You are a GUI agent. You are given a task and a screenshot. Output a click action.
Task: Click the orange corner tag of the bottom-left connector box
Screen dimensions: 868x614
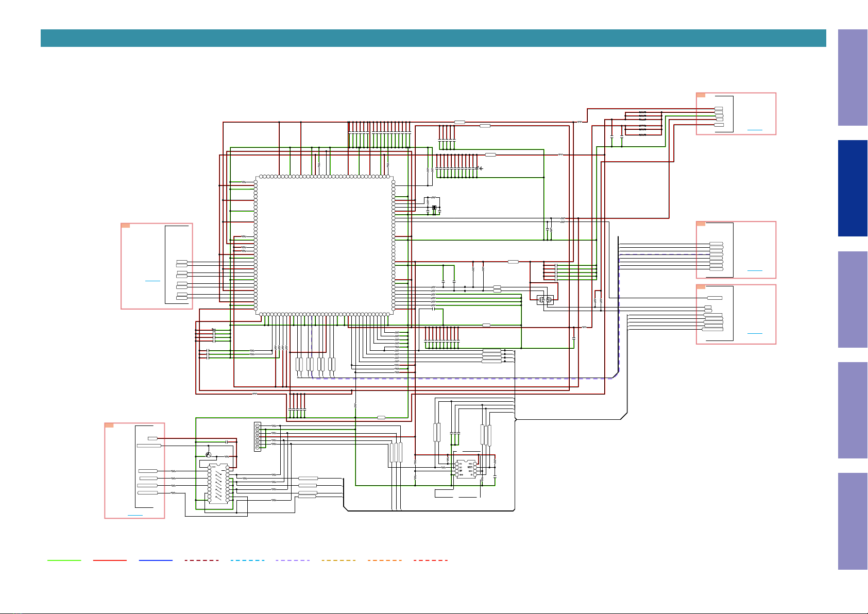point(109,425)
